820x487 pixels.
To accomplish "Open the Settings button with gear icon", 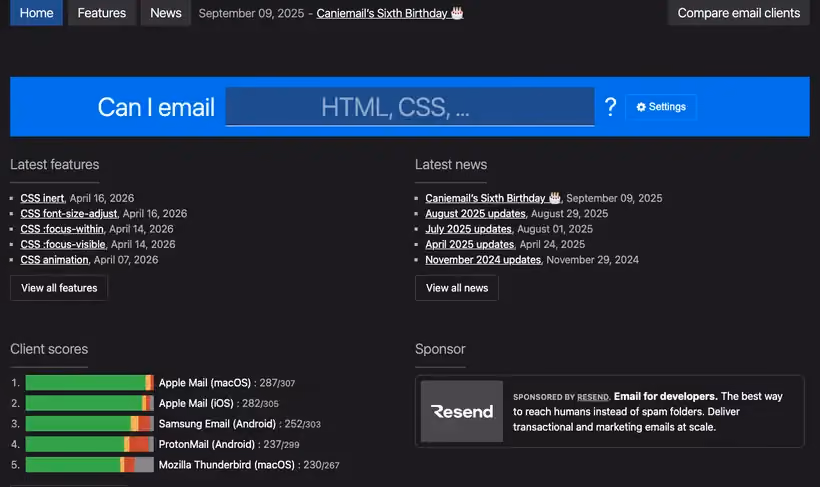I will (x=661, y=107).
